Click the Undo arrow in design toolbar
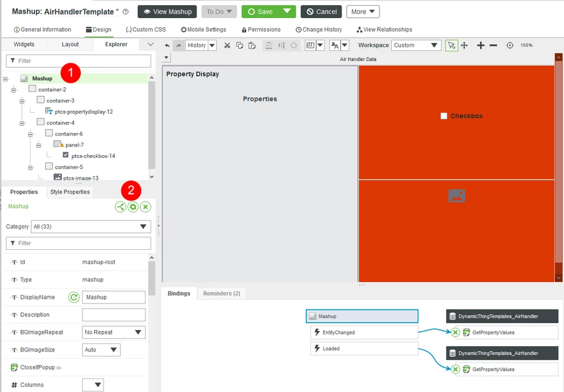564x392 pixels. tap(167, 45)
